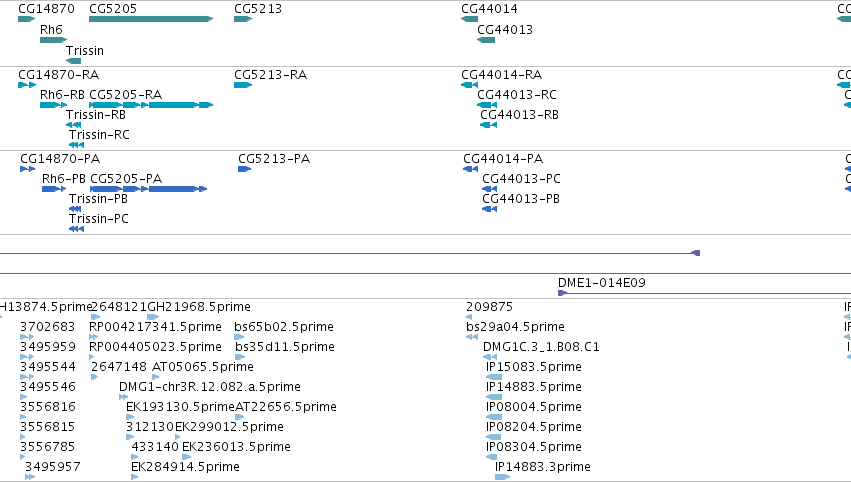Select the RP004405023.5prime label
Screen dimensions: 851x482
pyautogui.click(x=155, y=347)
